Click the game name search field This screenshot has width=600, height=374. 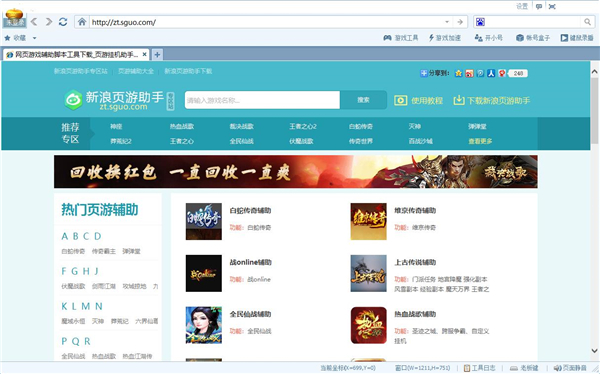point(262,100)
